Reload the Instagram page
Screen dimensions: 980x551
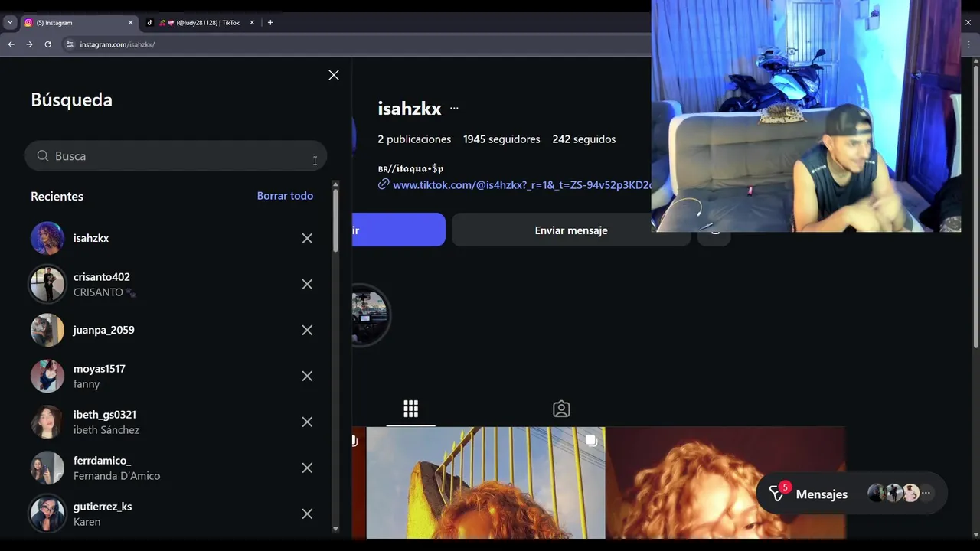(x=47, y=44)
